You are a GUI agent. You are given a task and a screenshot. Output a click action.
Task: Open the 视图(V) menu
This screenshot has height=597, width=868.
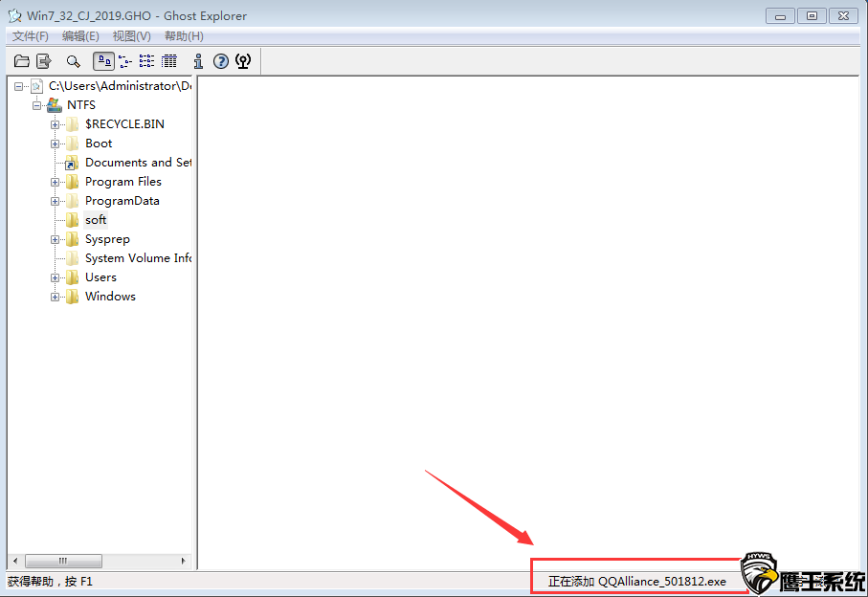pos(132,36)
